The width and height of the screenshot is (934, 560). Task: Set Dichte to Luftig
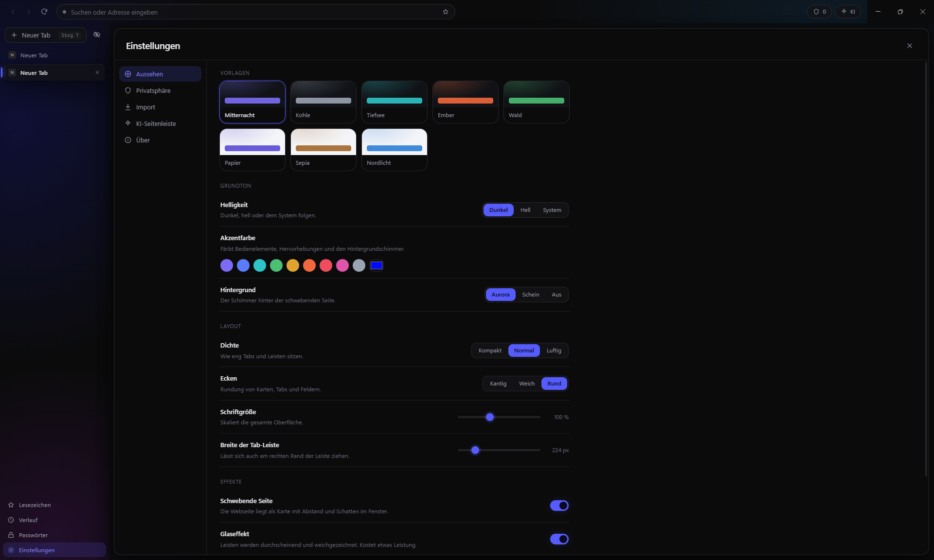tap(554, 350)
